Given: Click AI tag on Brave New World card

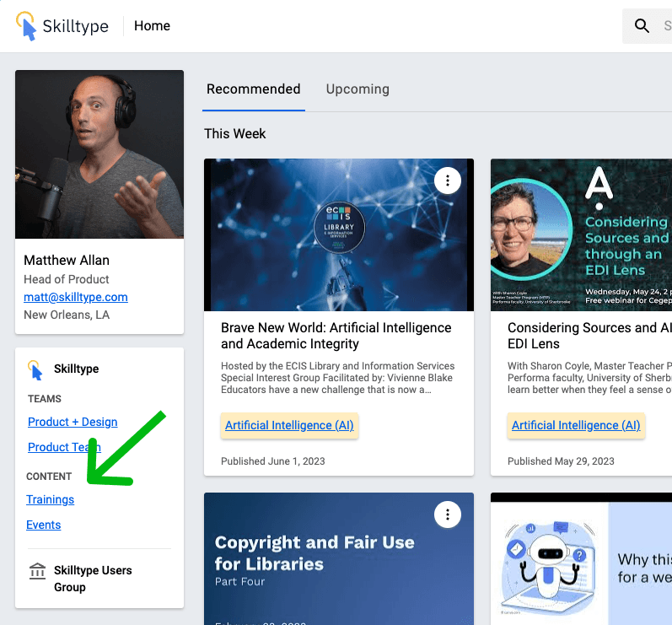Looking at the screenshot, I should tap(289, 425).
